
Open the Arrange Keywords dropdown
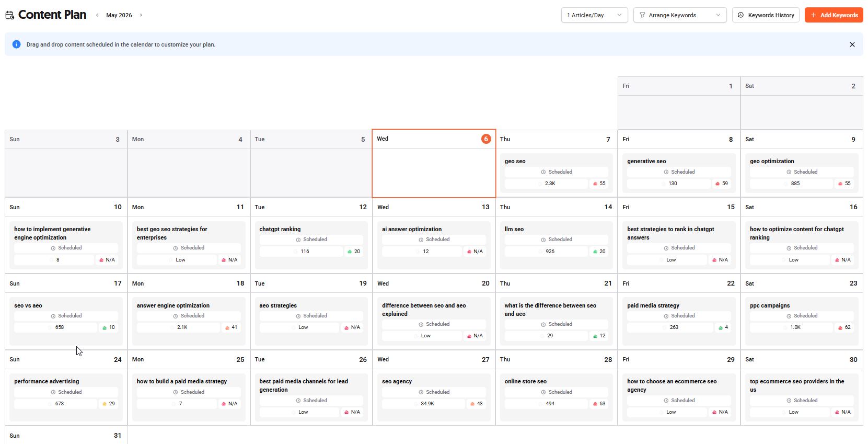coord(680,15)
